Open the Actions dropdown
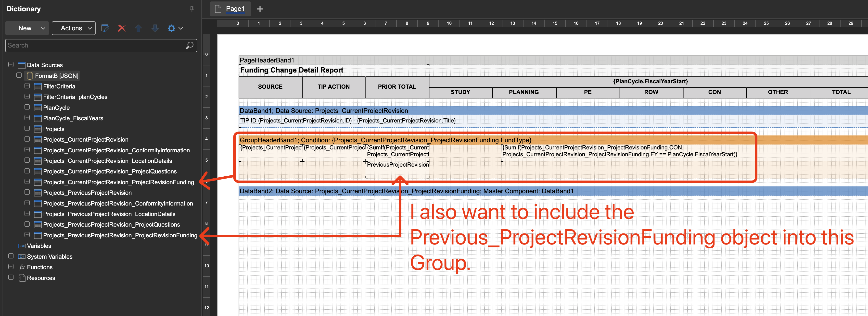Viewport: 868px width, 316px height. point(74,28)
